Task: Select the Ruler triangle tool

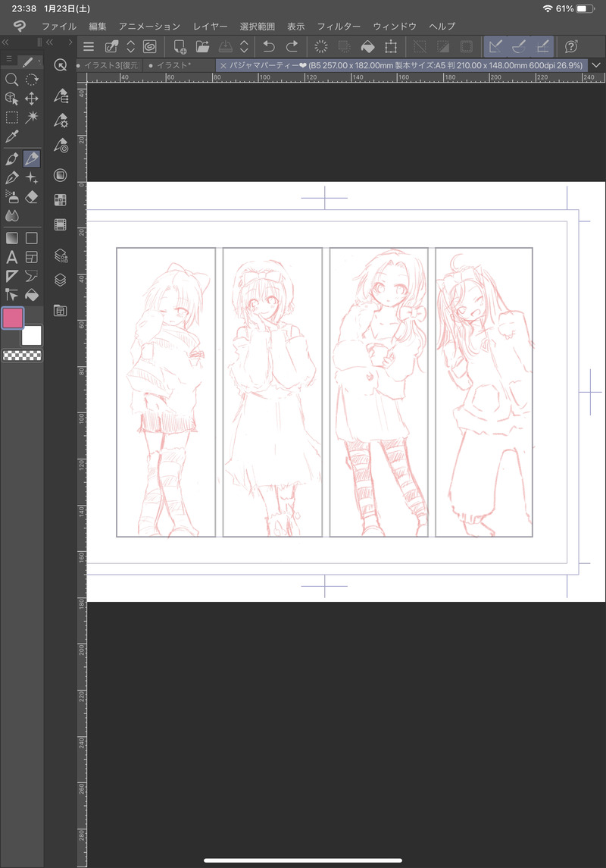Action: pyautogui.click(x=11, y=276)
